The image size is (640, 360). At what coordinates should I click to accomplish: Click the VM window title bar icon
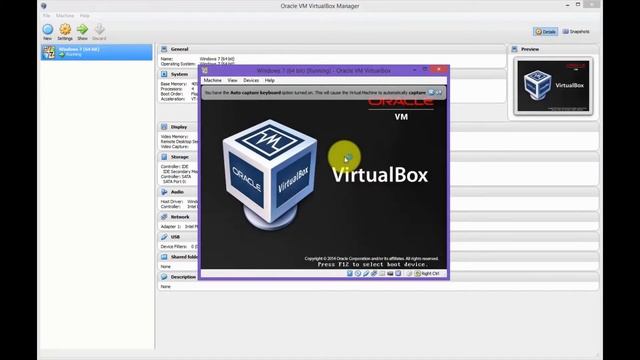(205, 70)
